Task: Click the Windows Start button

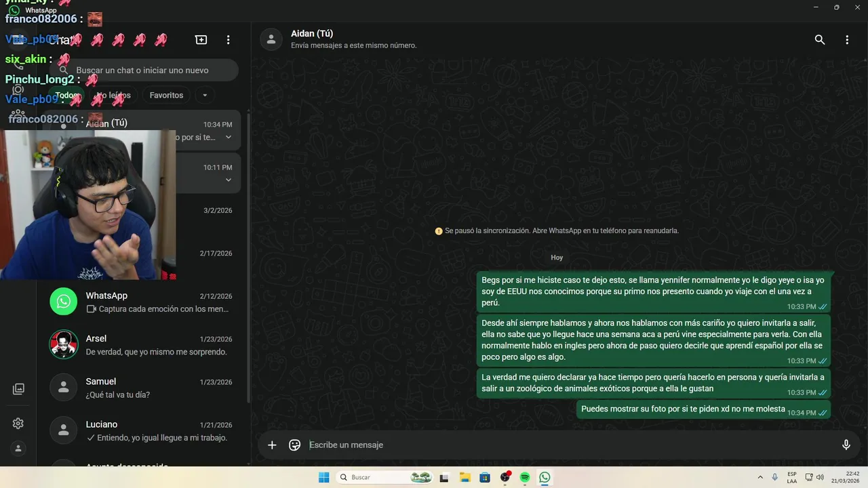Action: click(x=324, y=477)
